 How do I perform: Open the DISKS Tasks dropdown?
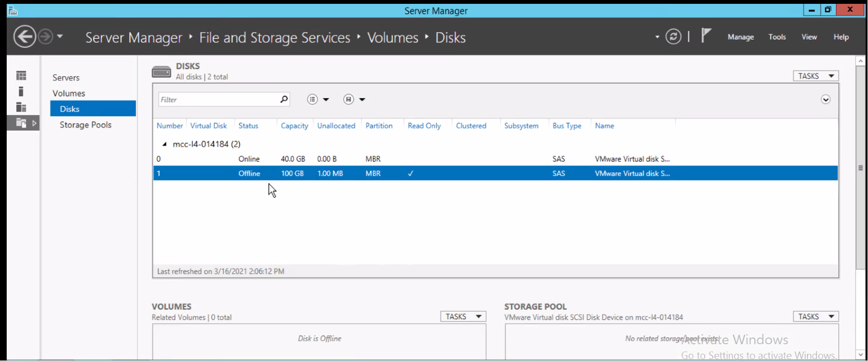click(815, 76)
